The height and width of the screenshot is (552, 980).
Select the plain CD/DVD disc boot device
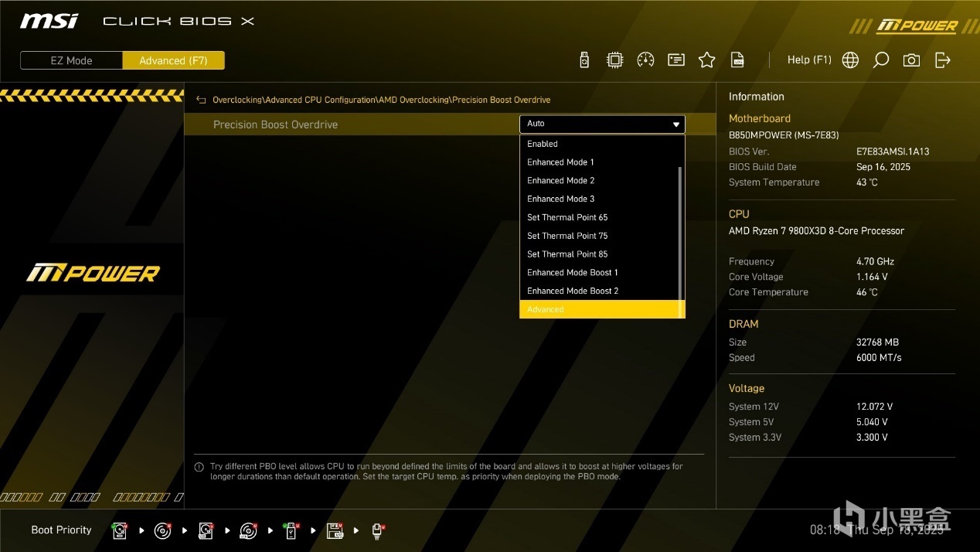pos(162,530)
